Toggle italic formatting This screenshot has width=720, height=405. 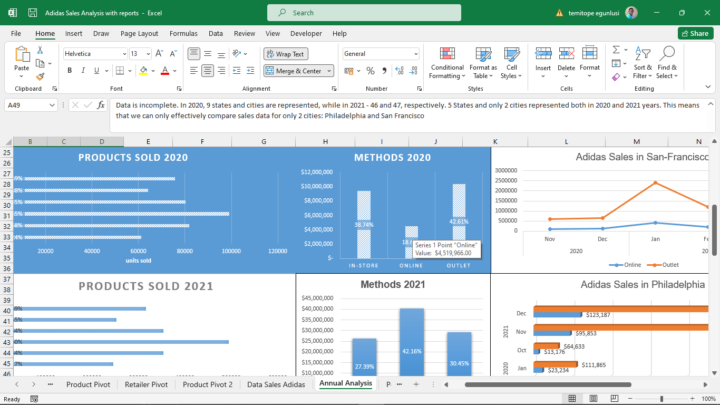click(x=82, y=71)
